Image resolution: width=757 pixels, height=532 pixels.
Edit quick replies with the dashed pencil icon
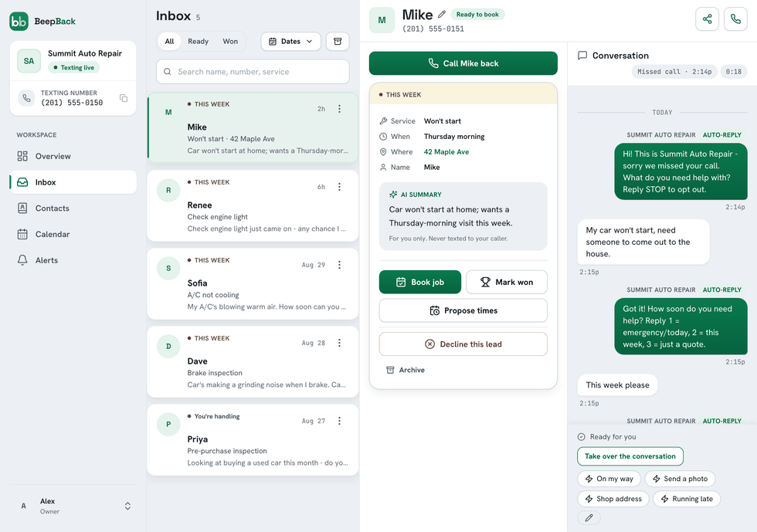pos(589,518)
